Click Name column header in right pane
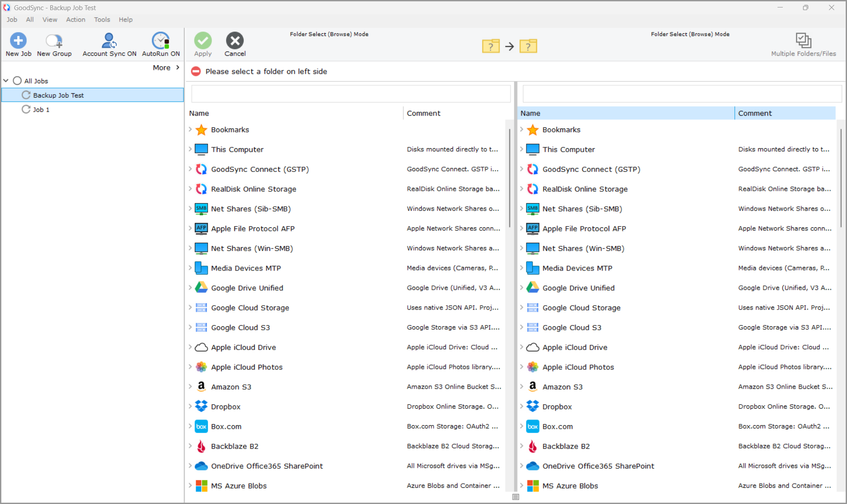This screenshot has height=504, width=847. (x=626, y=113)
